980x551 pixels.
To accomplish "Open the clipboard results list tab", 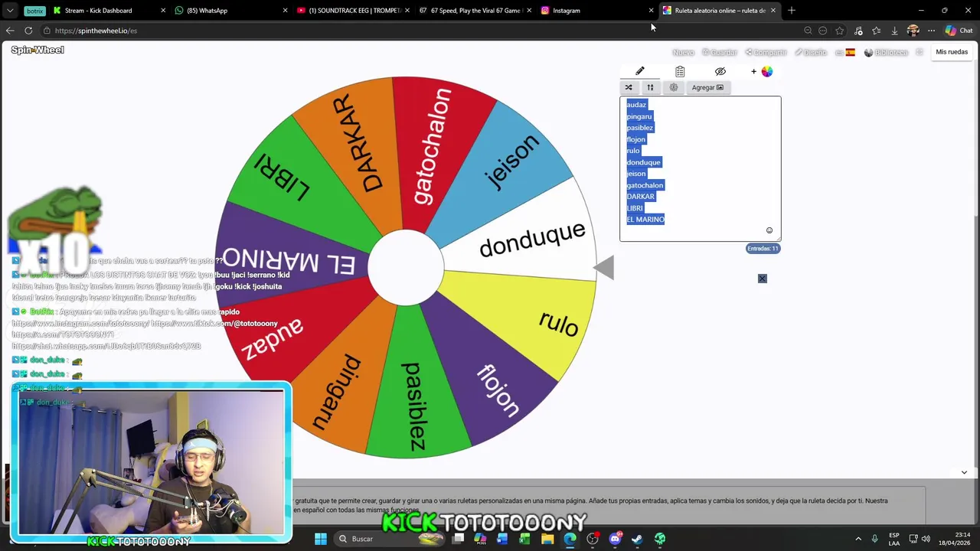I will [680, 71].
